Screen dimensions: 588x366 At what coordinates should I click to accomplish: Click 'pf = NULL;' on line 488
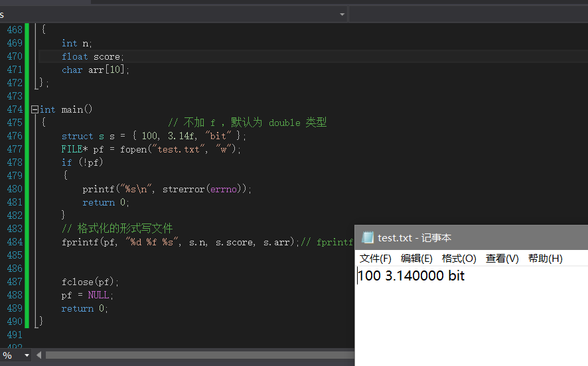coord(88,295)
